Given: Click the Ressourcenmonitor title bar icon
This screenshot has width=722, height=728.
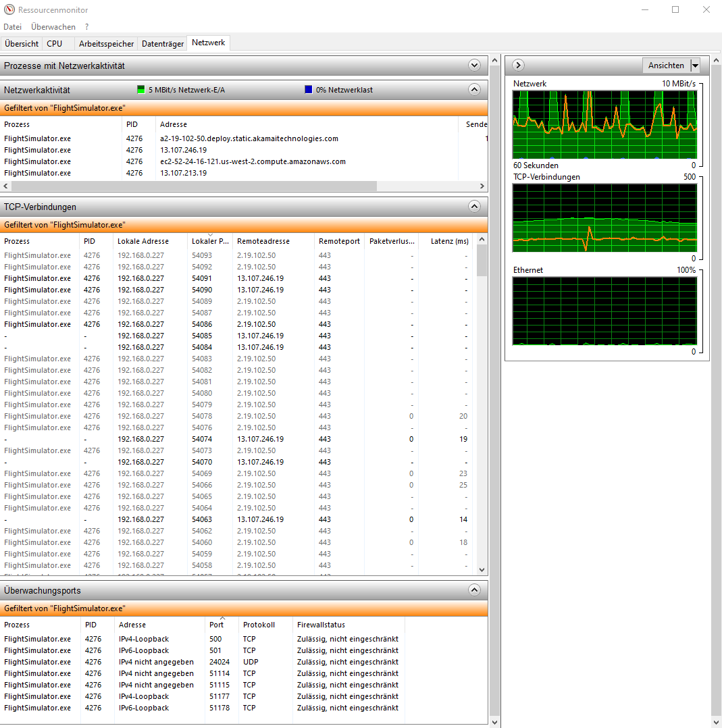Looking at the screenshot, I should pyautogui.click(x=8, y=9).
